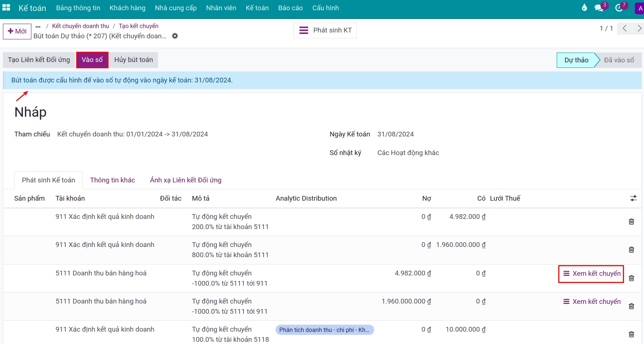This screenshot has width=644, height=344.
Task: Click Tạo Liên kết Đối ứng button
Action: coord(39,60)
